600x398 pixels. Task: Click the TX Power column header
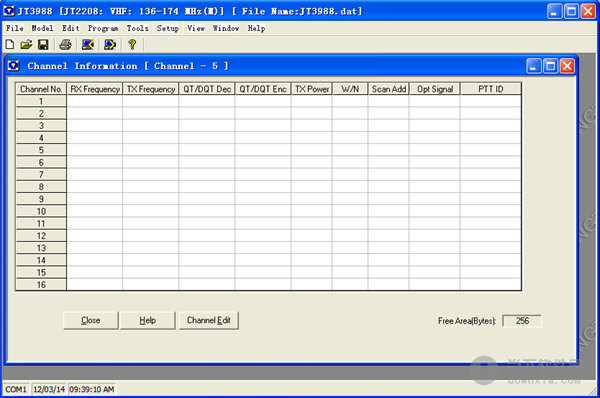coord(311,89)
